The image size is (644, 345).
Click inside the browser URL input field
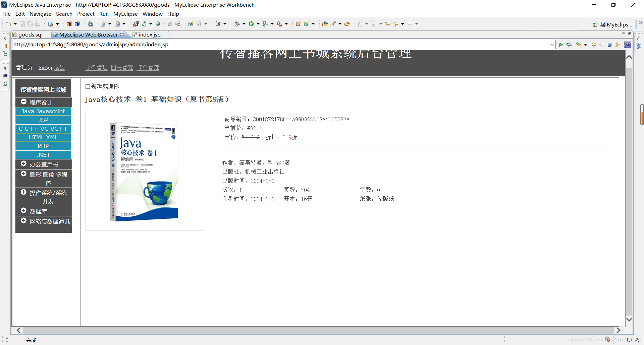tap(268, 44)
